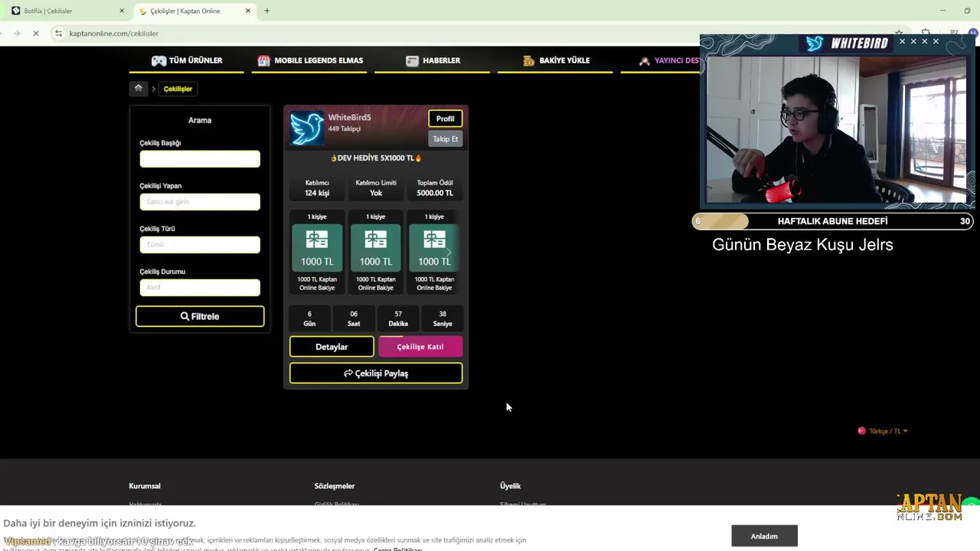Image resolution: width=980 pixels, height=551 pixels.
Task: Click the Filtrele button
Action: pos(200,316)
